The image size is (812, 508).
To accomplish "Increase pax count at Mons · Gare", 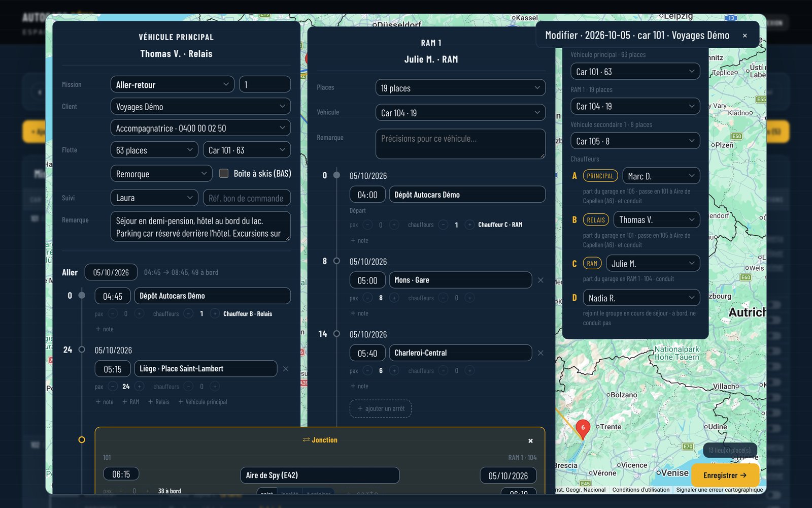I will pyautogui.click(x=394, y=298).
